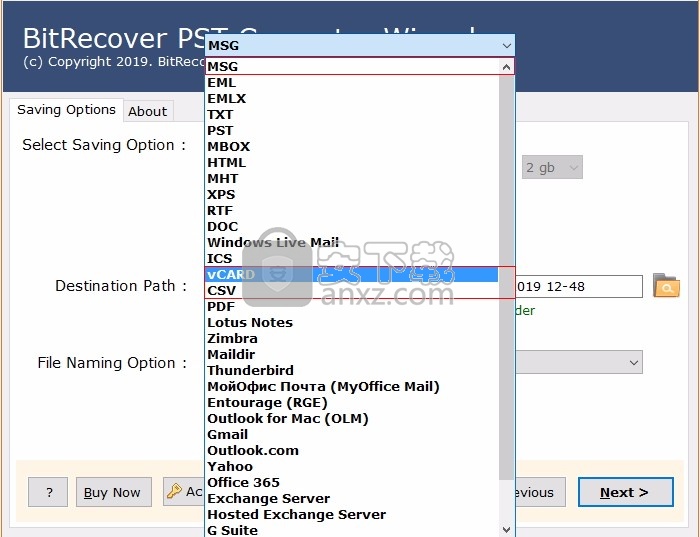The height and width of the screenshot is (537, 700).
Task: Select Entourage (RGE) option
Action: 352,403
